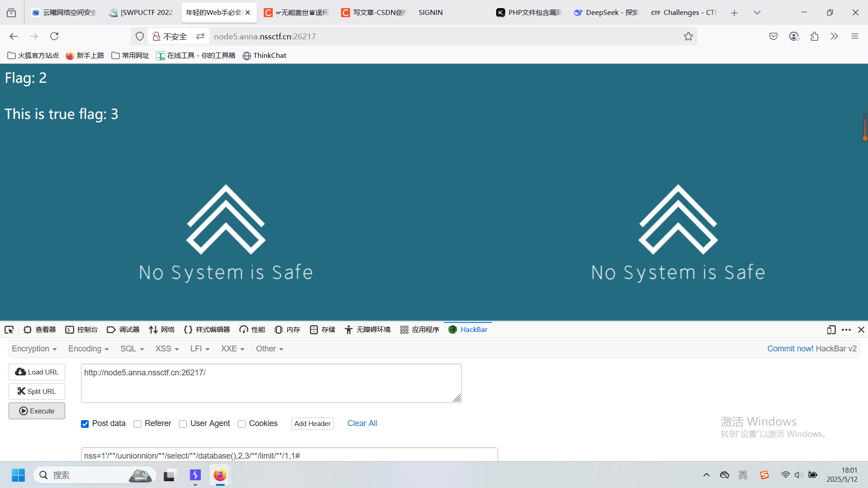
Task: Click the taskbar search box
Action: (x=95, y=475)
